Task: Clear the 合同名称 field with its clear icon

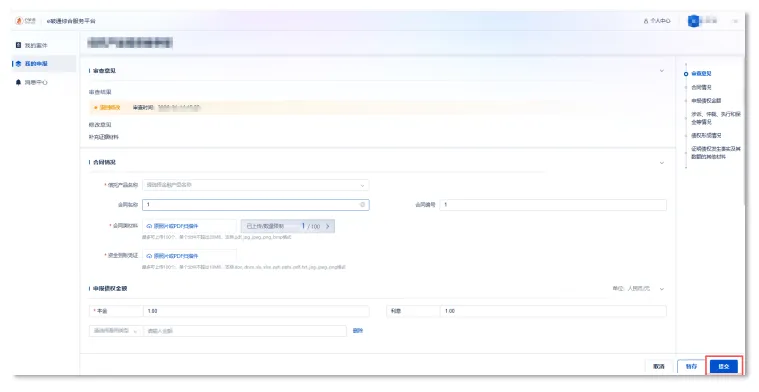Action: tap(362, 205)
